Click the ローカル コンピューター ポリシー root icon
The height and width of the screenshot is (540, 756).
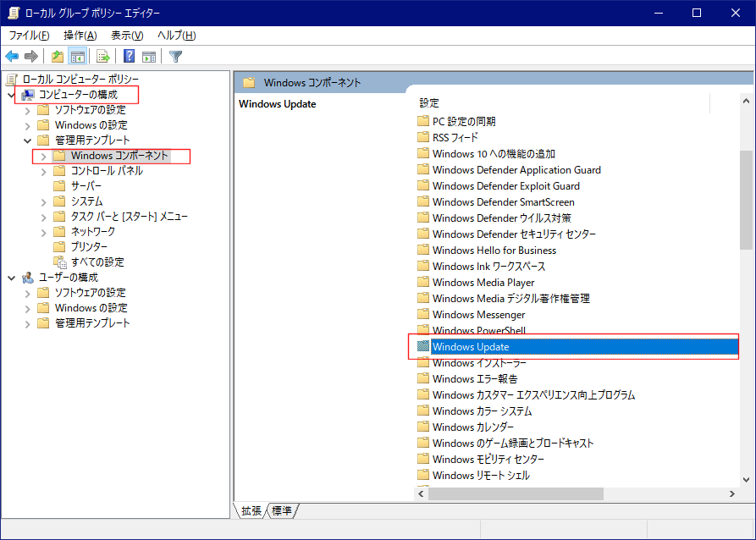[12, 79]
